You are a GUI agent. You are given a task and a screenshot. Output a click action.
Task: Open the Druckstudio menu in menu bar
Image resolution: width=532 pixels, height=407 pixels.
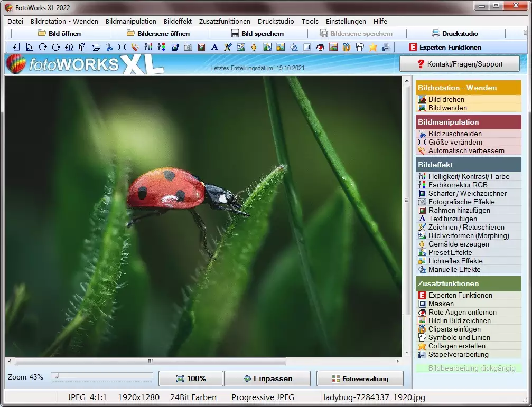tap(276, 22)
